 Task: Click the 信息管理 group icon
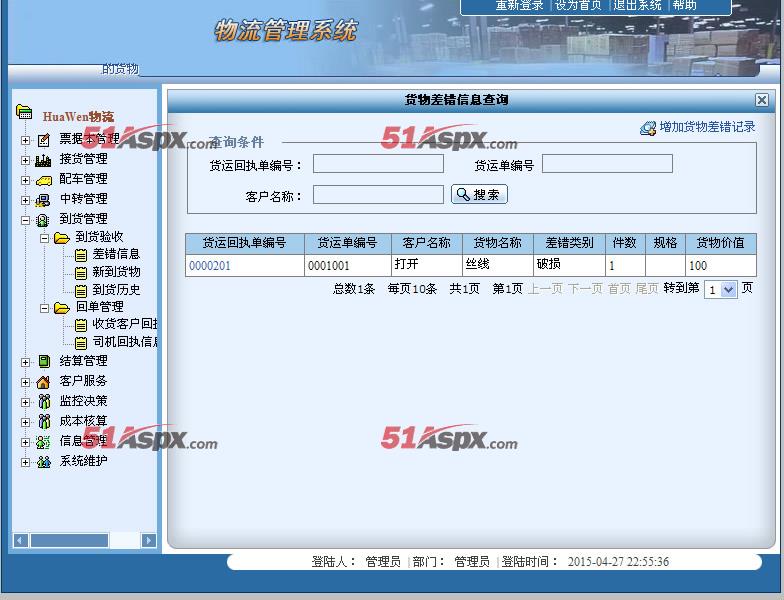[x=43, y=442]
